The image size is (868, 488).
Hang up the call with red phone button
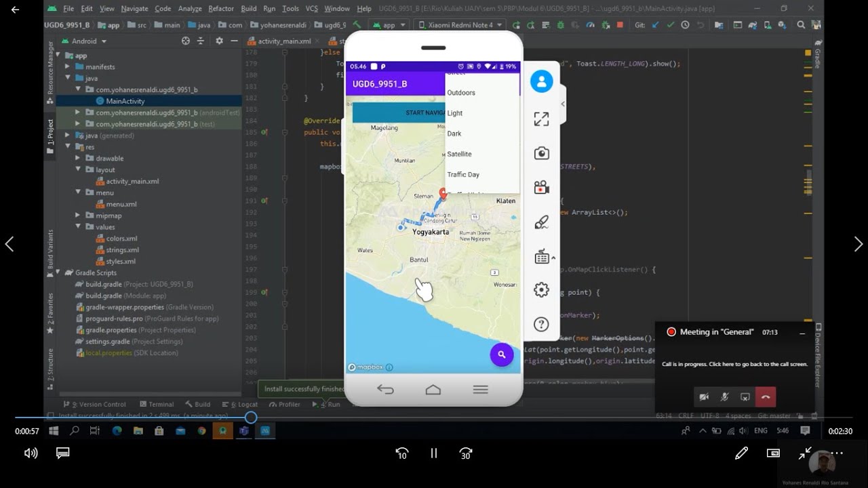tap(766, 397)
